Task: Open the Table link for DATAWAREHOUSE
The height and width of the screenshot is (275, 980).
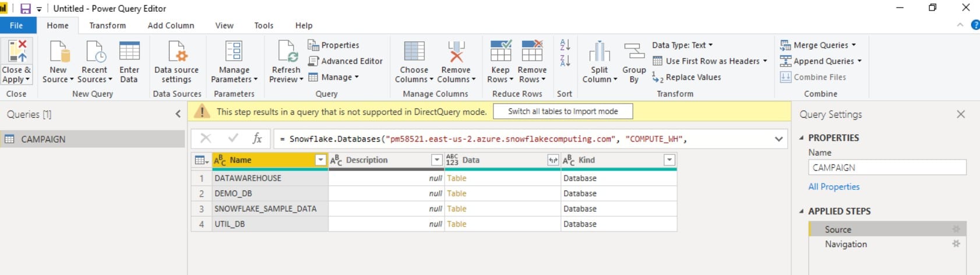Action: pyautogui.click(x=457, y=178)
